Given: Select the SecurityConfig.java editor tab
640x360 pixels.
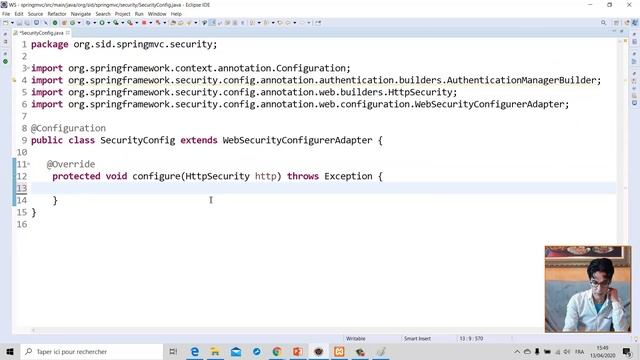Looking at the screenshot, I should (41, 33).
